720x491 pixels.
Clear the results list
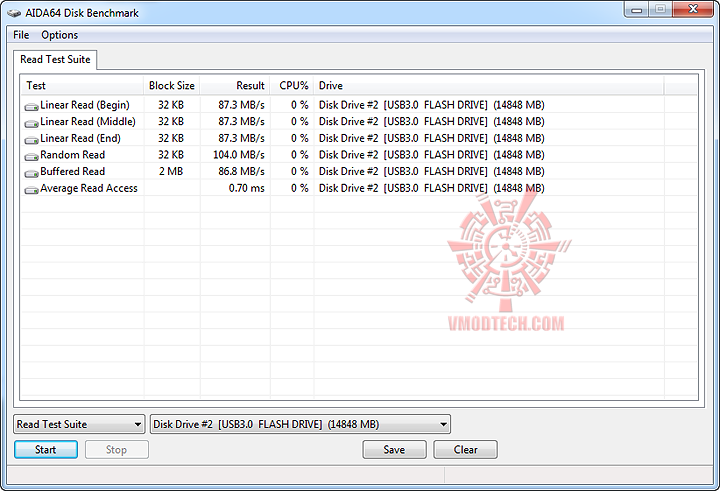466,450
